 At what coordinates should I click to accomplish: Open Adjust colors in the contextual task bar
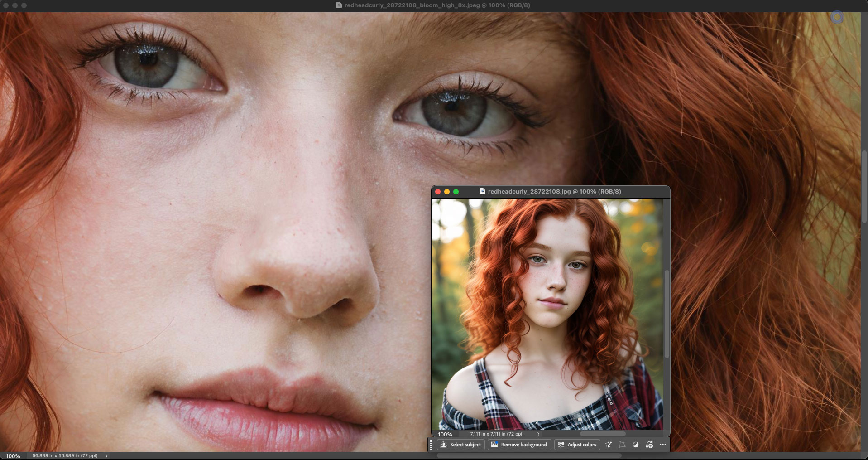coord(577,445)
